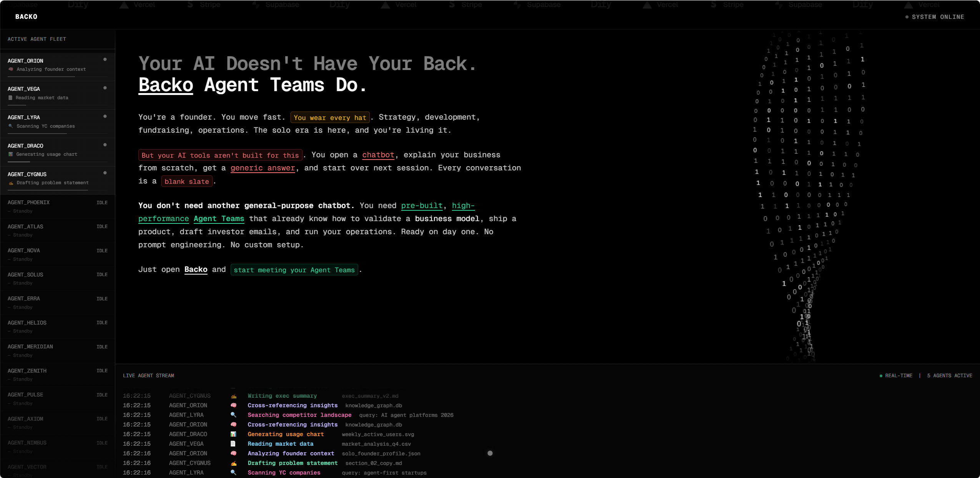Click the 5 AGENTS ACTIVE indicator
This screenshot has height=478, width=980.
pyautogui.click(x=950, y=375)
